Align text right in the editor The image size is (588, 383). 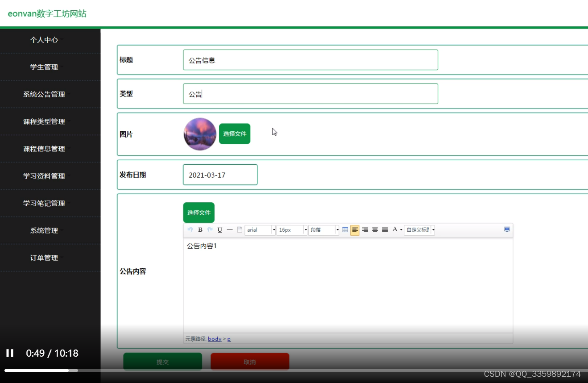point(365,230)
